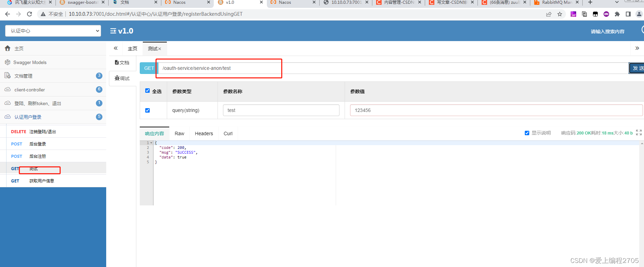The image size is (644, 267).
Task: Click the share page icon in address bar
Action: coord(549,14)
